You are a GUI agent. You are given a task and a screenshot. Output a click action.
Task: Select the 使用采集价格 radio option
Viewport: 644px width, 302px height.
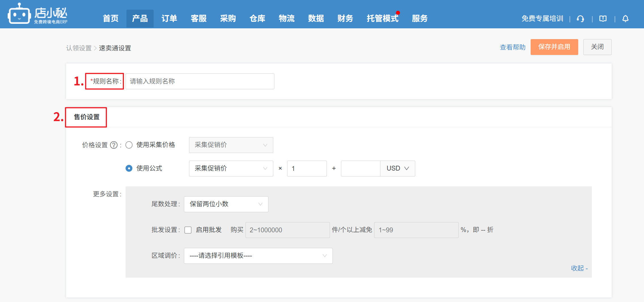point(129,145)
